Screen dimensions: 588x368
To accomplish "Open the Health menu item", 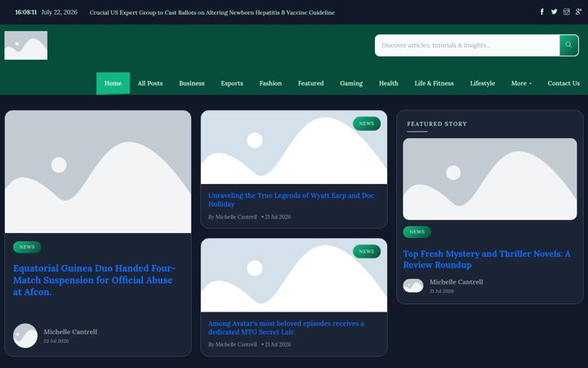I will tap(389, 83).
